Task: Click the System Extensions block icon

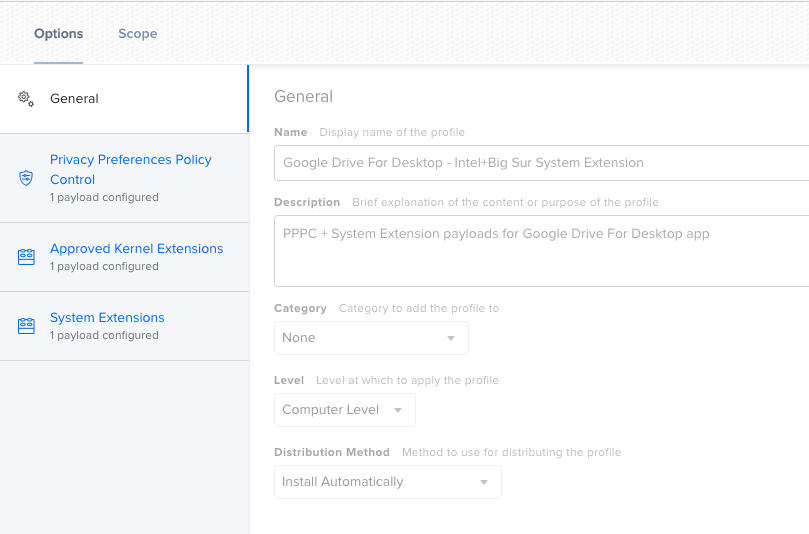Action: click(26, 326)
